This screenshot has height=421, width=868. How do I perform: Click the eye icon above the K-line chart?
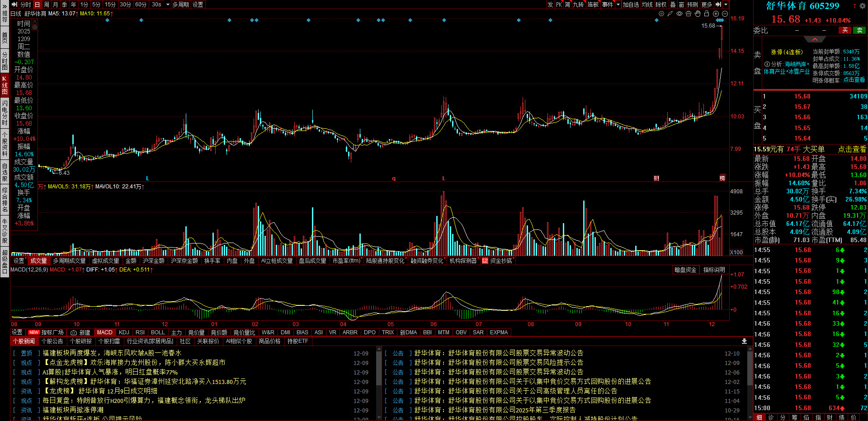[679, 14]
